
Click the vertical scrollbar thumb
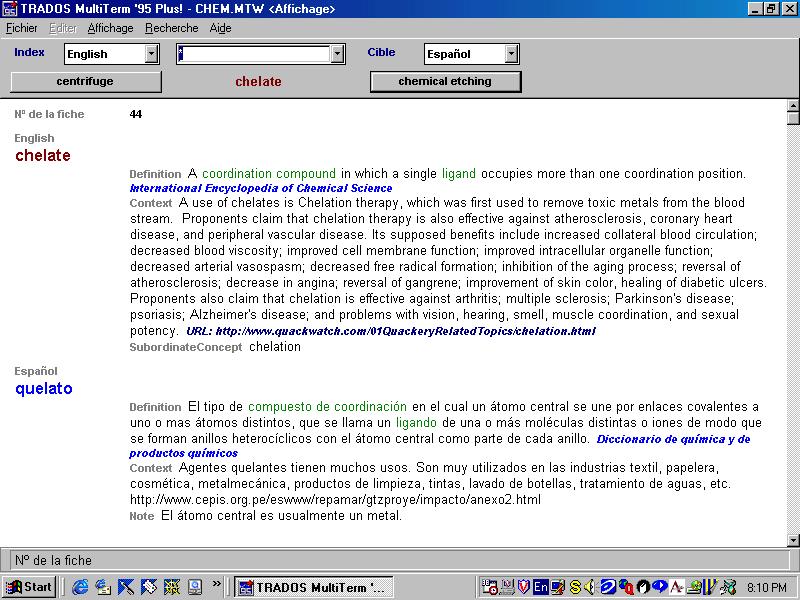click(x=793, y=118)
